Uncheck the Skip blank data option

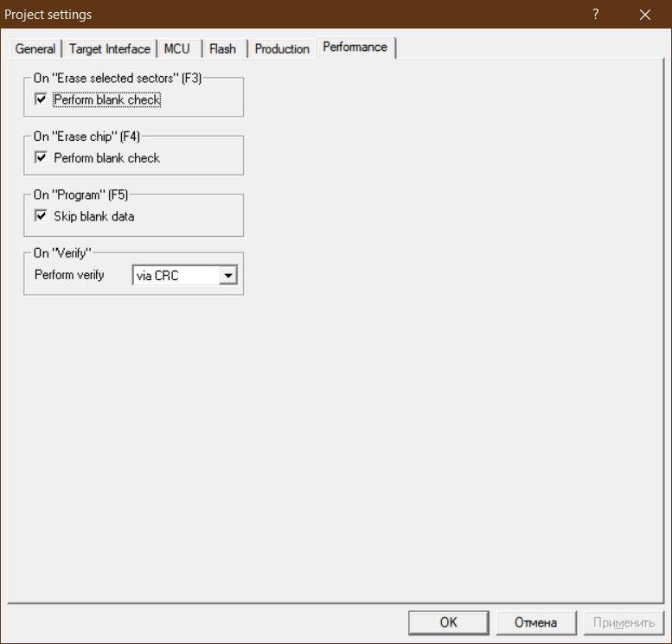coord(41,216)
